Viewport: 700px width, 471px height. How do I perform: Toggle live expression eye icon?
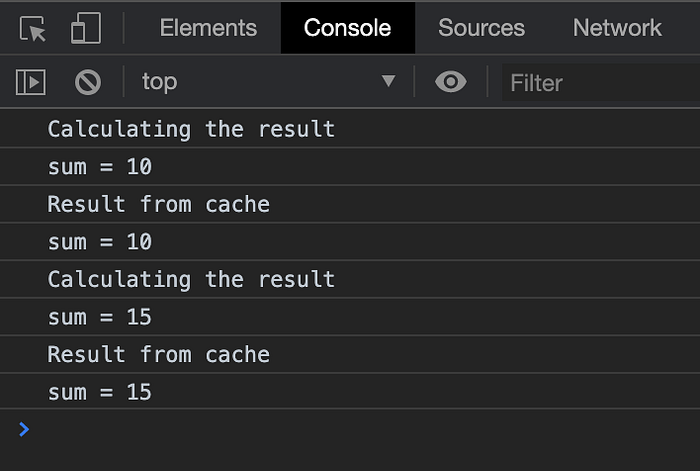point(450,82)
